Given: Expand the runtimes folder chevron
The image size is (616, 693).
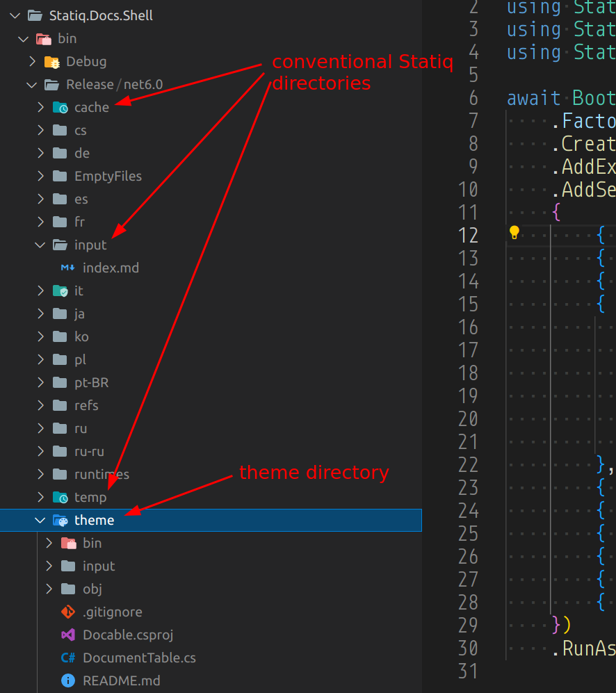Looking at the screenshot, I should tap(41, 474).
